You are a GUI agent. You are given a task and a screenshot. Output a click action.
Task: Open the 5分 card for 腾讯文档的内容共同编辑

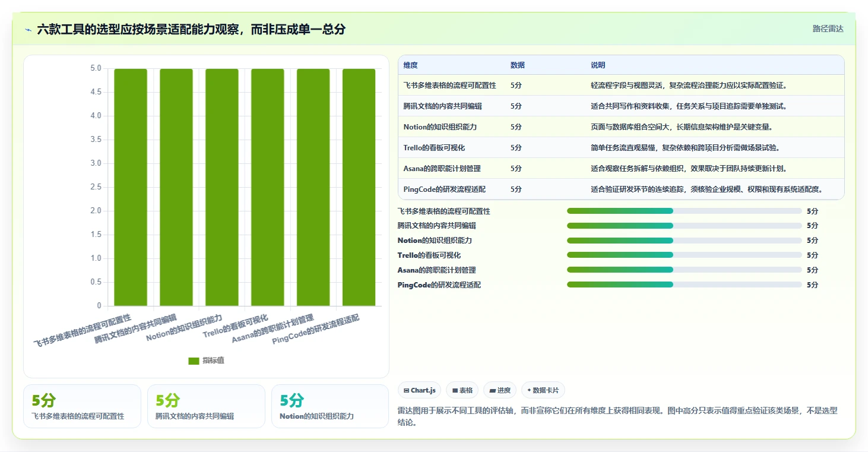[206, 406]
